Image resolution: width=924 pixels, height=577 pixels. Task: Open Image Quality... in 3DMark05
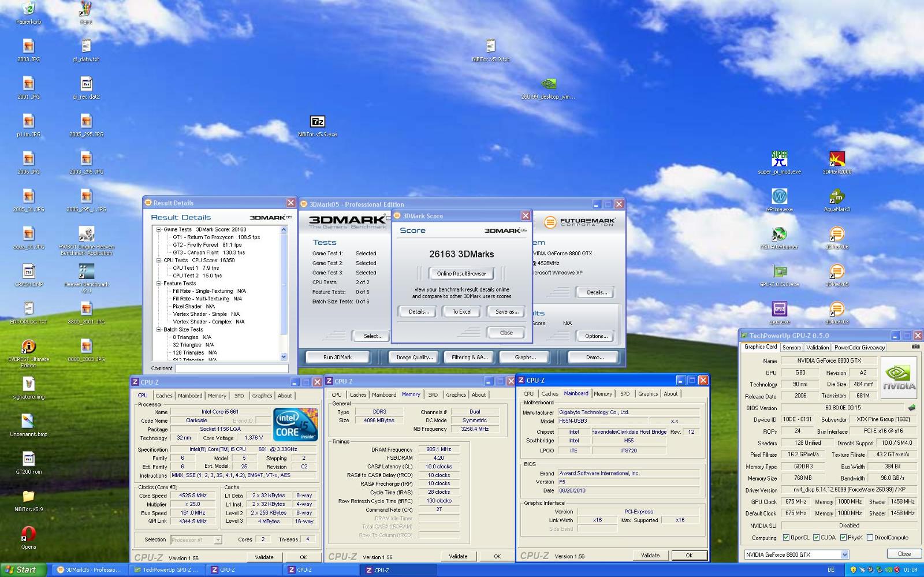point(414,358)
